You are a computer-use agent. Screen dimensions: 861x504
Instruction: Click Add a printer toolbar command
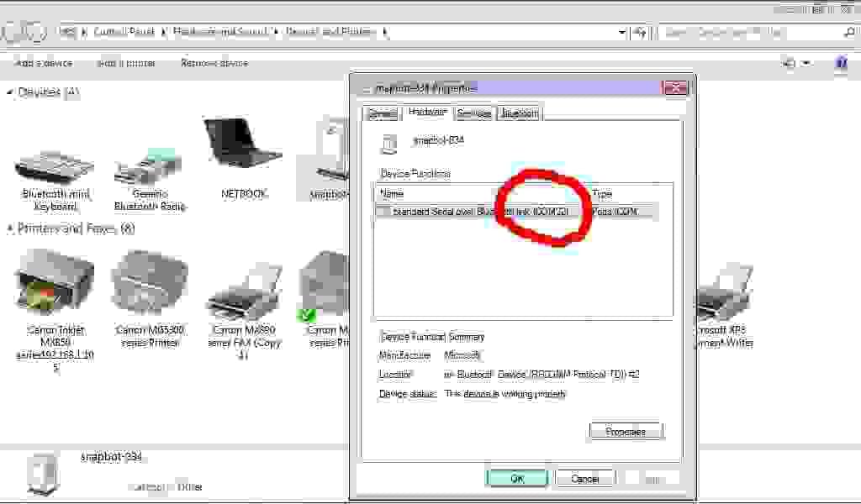point(126,63)
